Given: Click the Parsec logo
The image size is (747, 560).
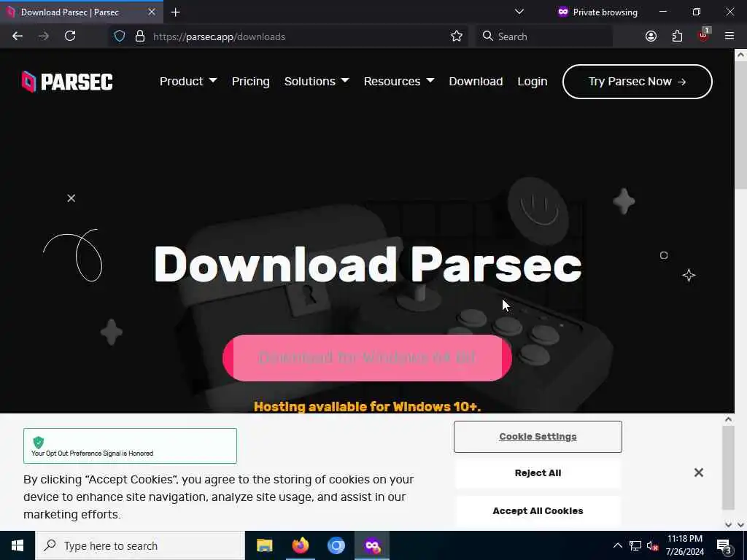Looking at the screenshot, I should [67, 82].
